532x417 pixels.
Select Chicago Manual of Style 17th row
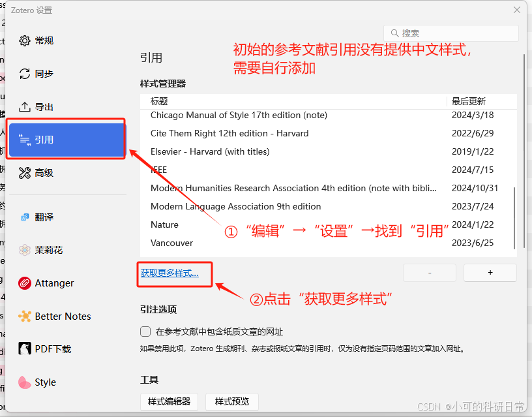point(327,115)
